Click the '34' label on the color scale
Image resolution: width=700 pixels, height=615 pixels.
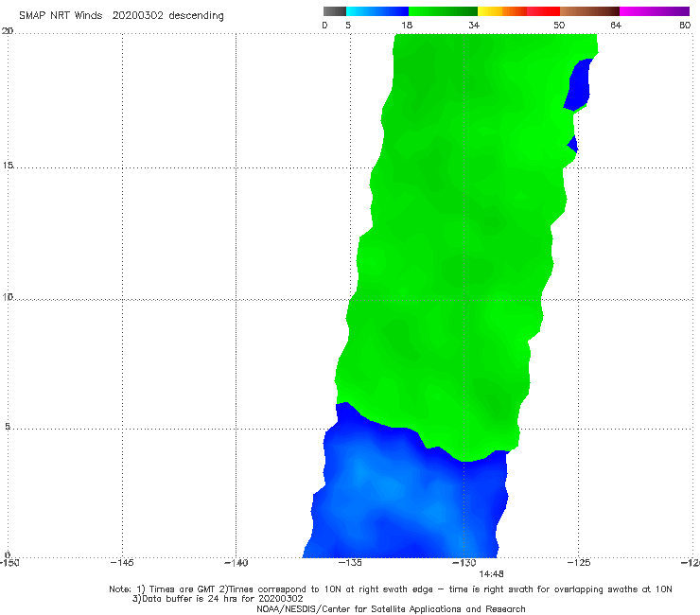pos(474,26)
